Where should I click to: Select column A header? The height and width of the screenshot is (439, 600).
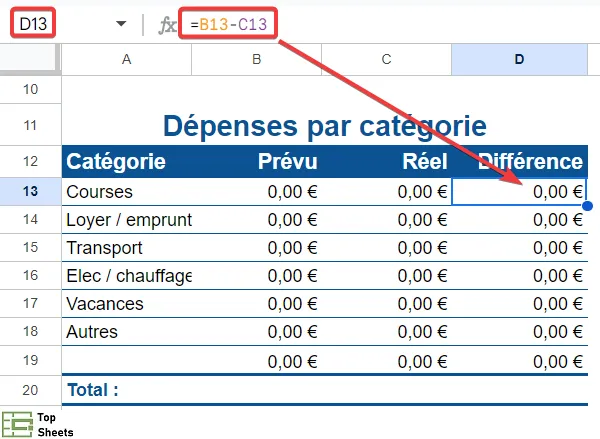pyautogui.click(x=126, y=59)
